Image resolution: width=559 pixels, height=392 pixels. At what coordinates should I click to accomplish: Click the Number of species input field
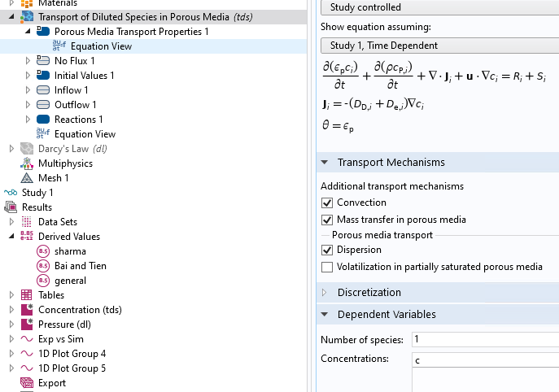tap(485, 339)
